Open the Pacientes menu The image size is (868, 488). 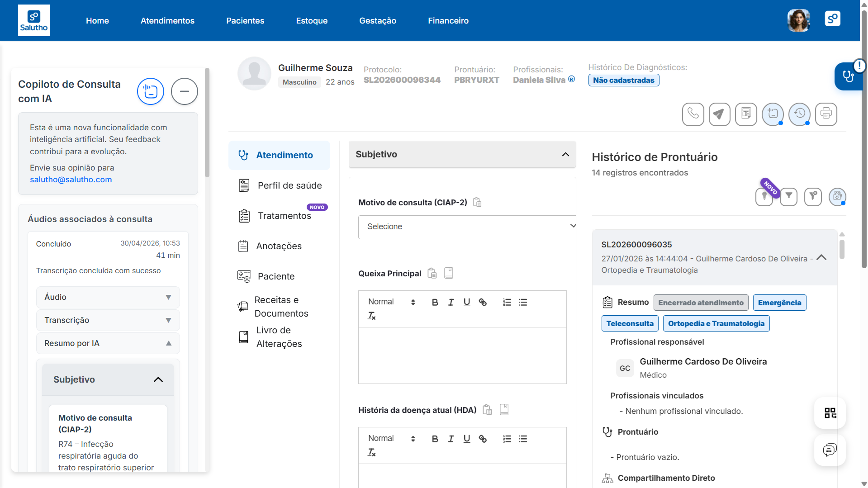tap(245, 21)
